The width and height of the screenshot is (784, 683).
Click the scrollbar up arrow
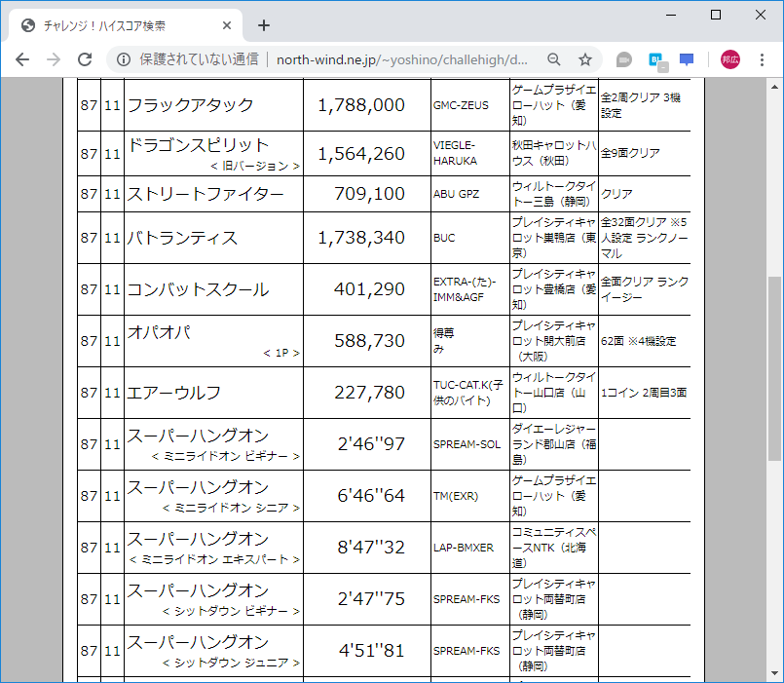click(775, 89)
